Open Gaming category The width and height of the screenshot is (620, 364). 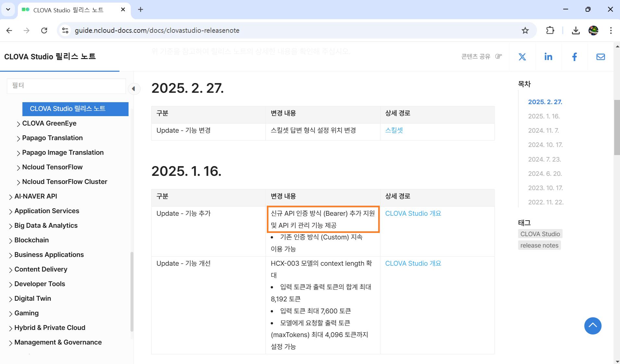27,313
